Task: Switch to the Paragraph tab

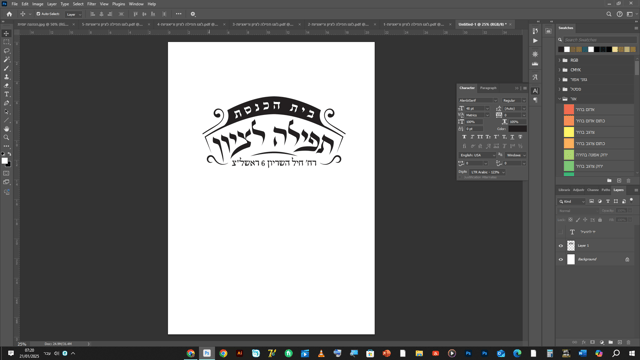Action: coord(488,88)
